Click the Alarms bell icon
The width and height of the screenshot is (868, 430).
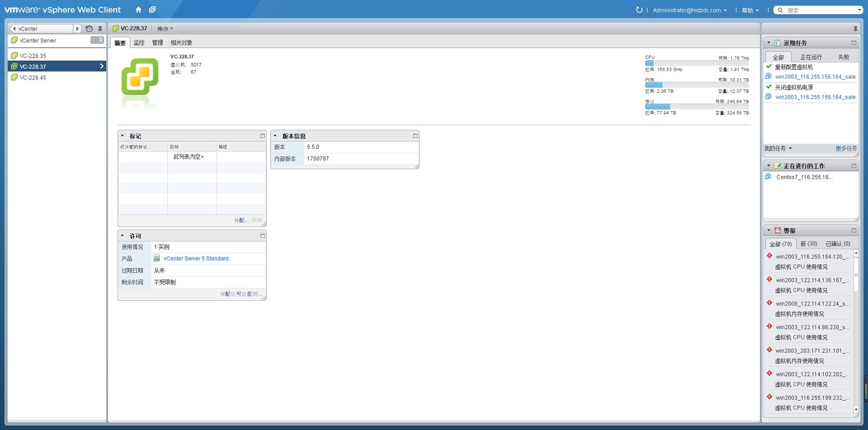pos(777,230)
